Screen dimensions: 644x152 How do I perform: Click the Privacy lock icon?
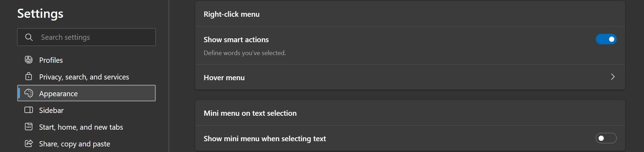click(29, 76)
